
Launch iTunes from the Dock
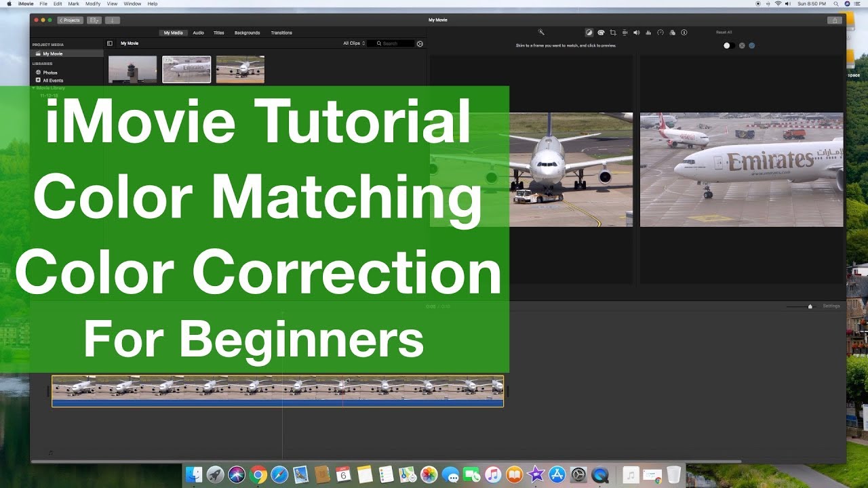coord(493,474)
